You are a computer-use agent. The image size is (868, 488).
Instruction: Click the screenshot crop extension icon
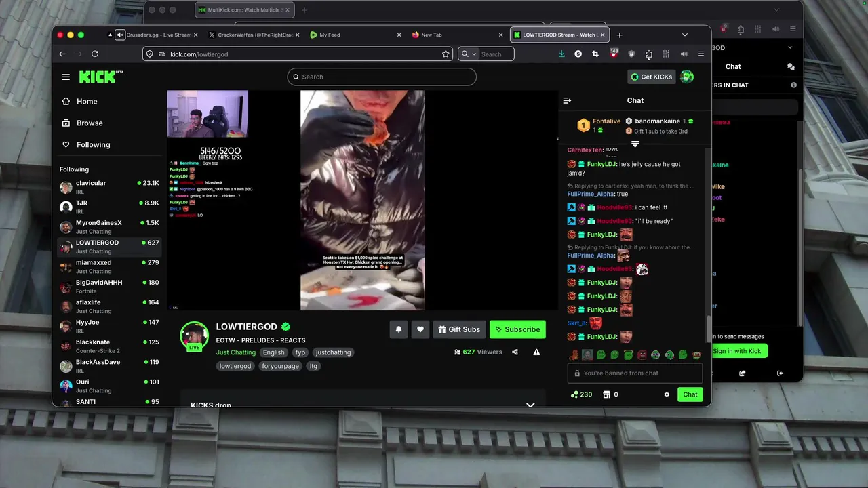(595, 54)
